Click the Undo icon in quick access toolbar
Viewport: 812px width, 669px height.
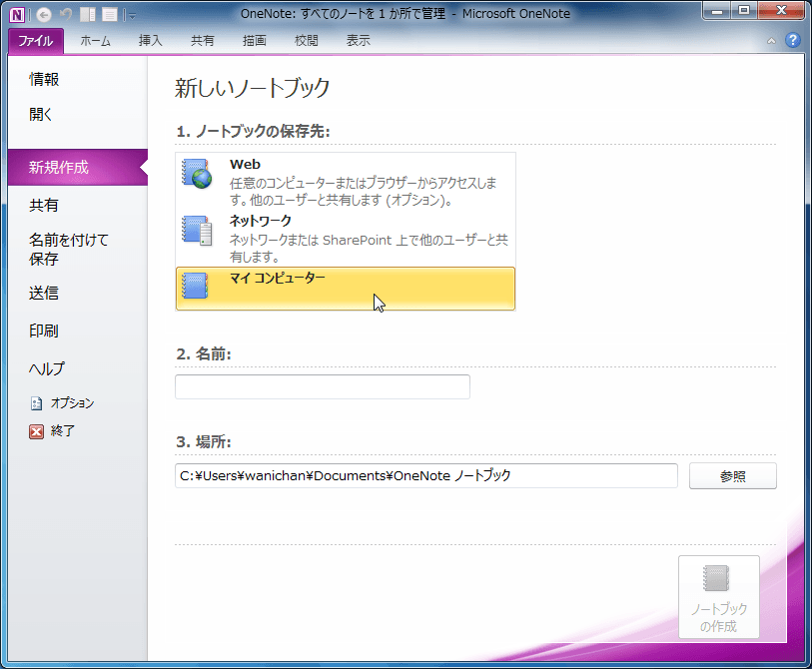(x=66, y=15)
